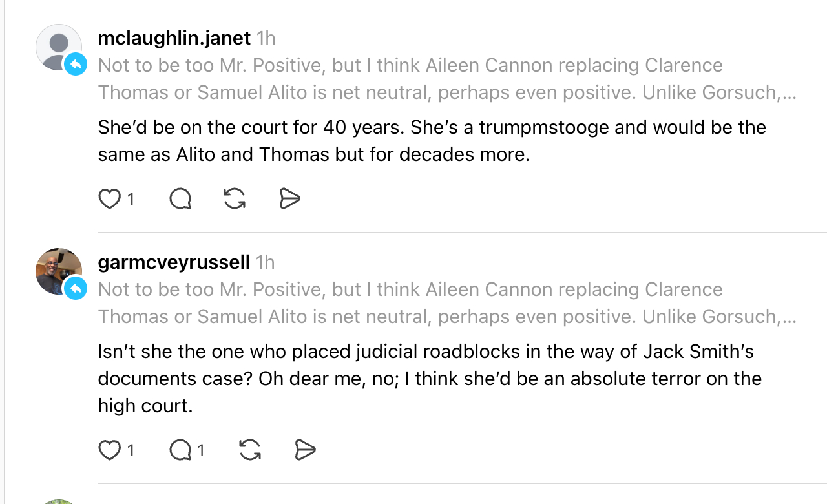Reply to mclaughlin.janet's post via comment bubble
The width and height of the screenshot is (827, 504).
(180, 199)
